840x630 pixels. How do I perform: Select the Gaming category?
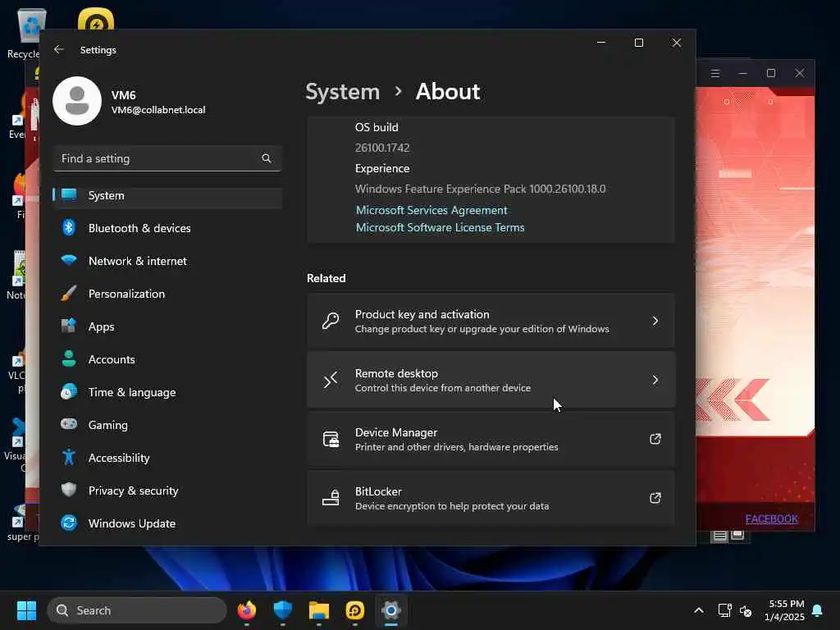(167, 425)
